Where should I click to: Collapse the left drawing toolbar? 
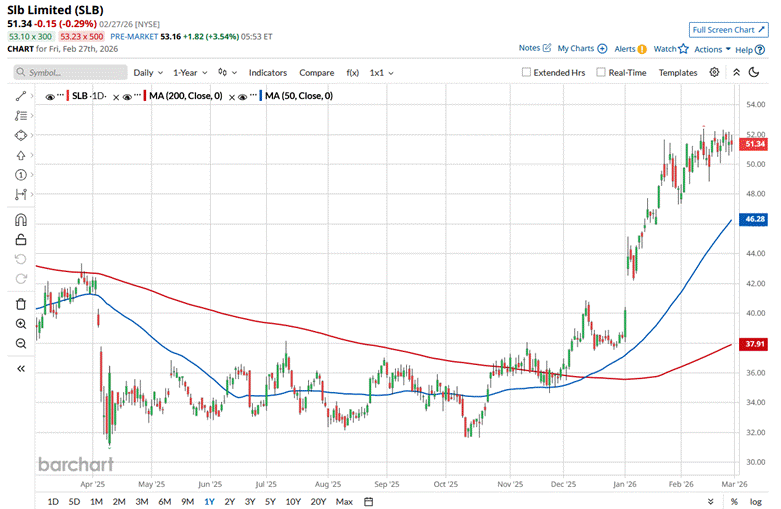point(21,368)
